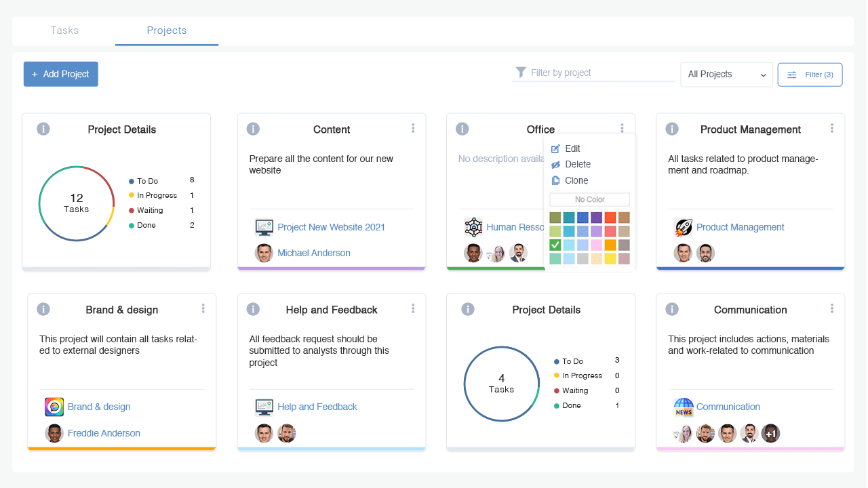Click the rocket icon next to Product Management
This screenshot has height=488, width=868.
(684, 227)
